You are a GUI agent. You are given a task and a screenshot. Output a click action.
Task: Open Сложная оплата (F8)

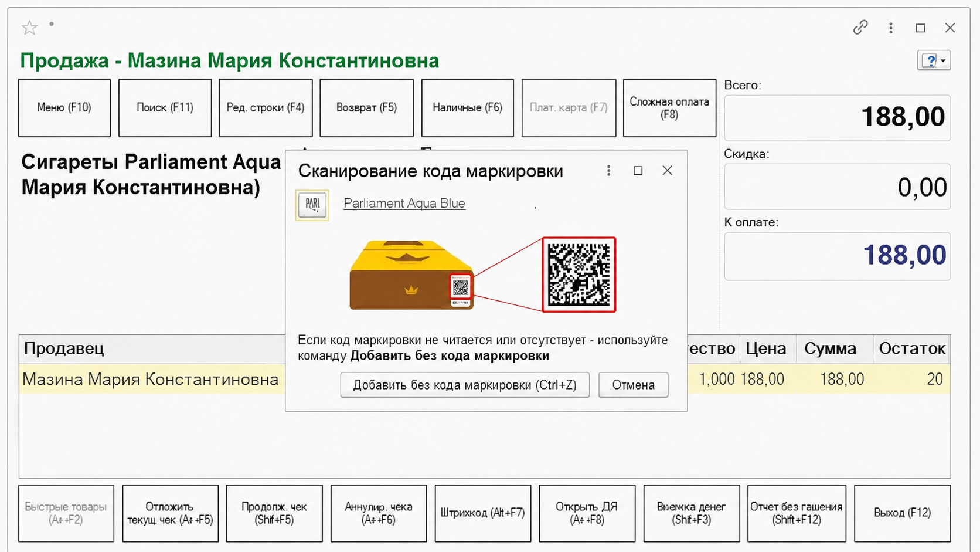(x=669, y=108)
